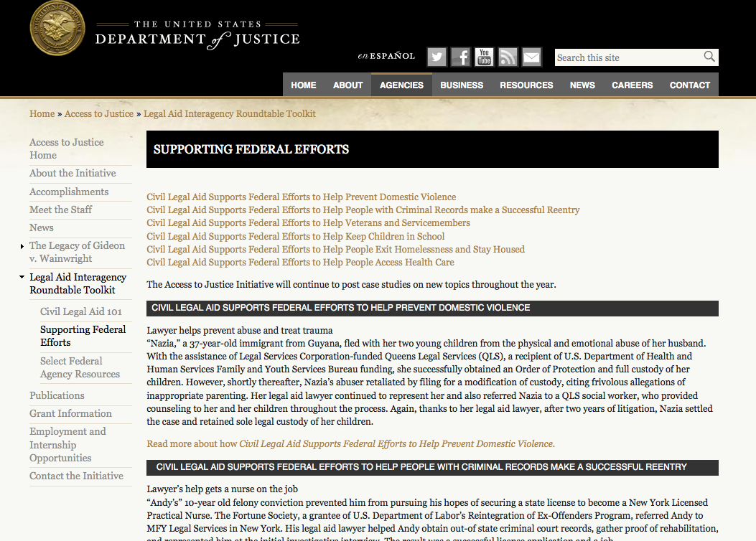Open Read more about Prevent Domestic Violence link
This screenshot has width=756, height=541.
point(350,444)
